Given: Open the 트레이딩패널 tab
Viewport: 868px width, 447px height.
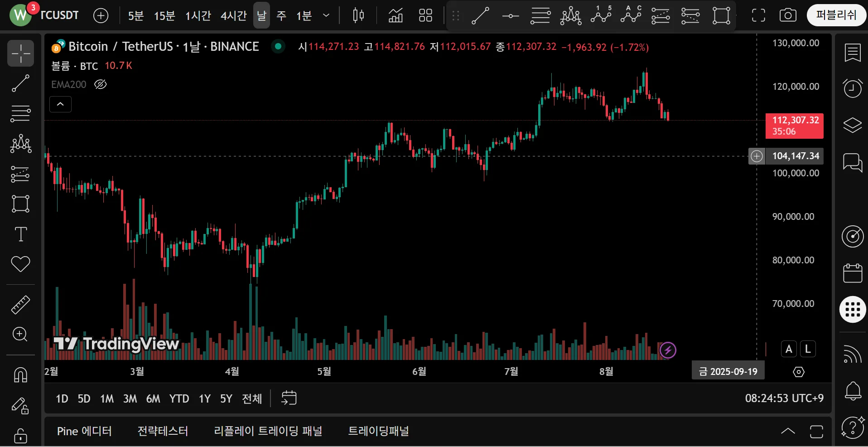Looking at the screenshot, I should 379,431.
